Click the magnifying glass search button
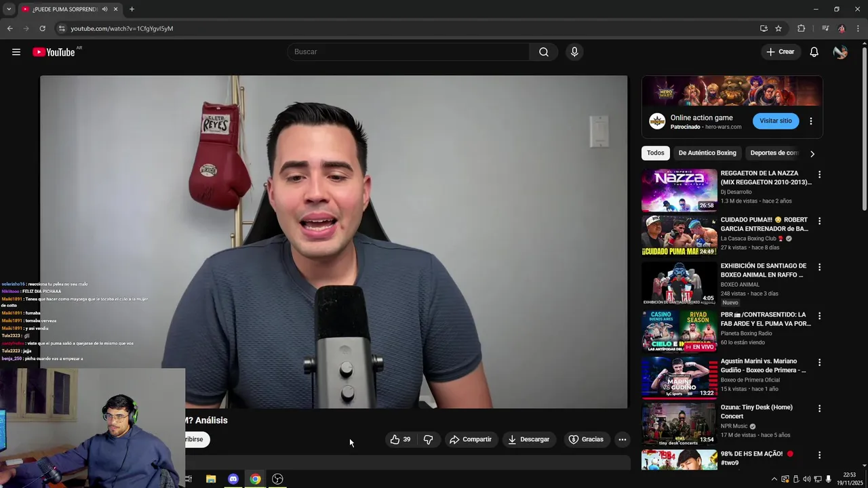868x488 pixels. 544,52
